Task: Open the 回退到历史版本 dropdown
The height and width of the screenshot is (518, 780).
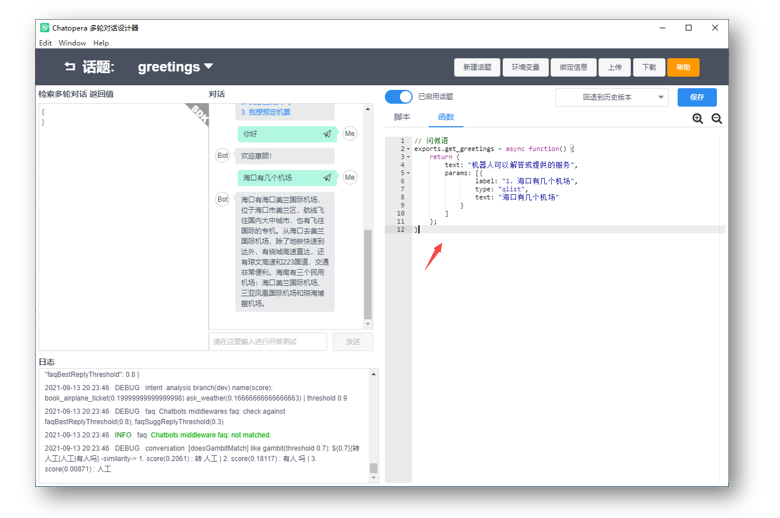Action: (611, 97)
